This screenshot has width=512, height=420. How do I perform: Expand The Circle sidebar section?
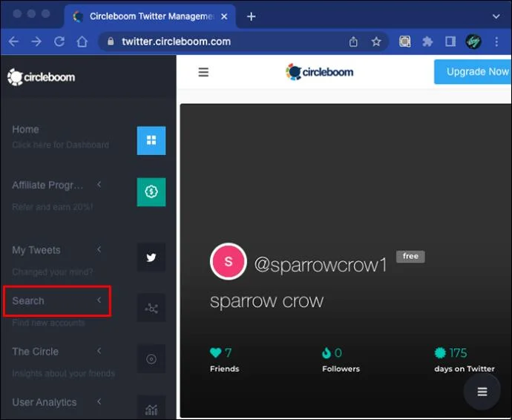pos(57,352)
